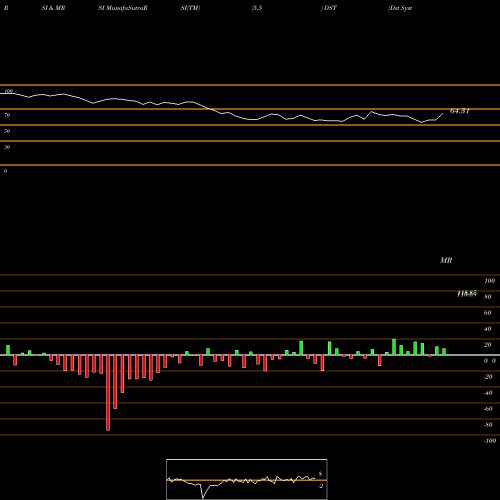
Task: Open the mini overview chart at bottom
Action: (x=247, y=479)
